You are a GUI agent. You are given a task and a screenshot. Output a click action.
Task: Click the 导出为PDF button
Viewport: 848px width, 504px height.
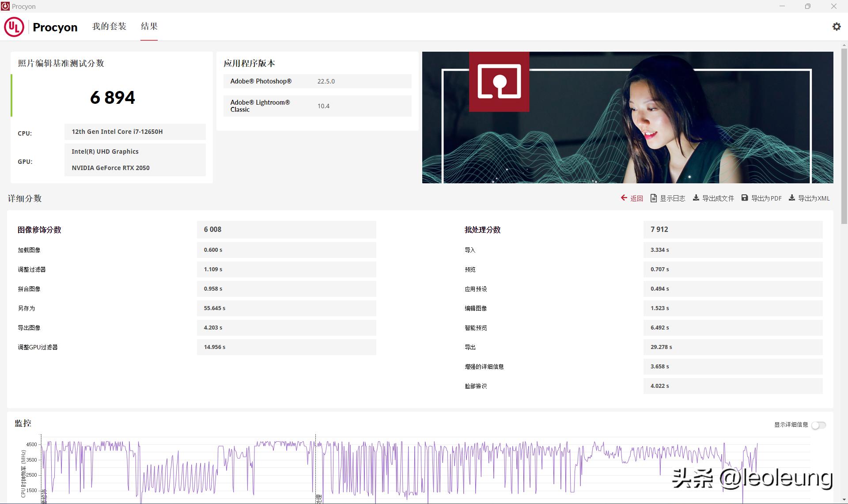766,198
